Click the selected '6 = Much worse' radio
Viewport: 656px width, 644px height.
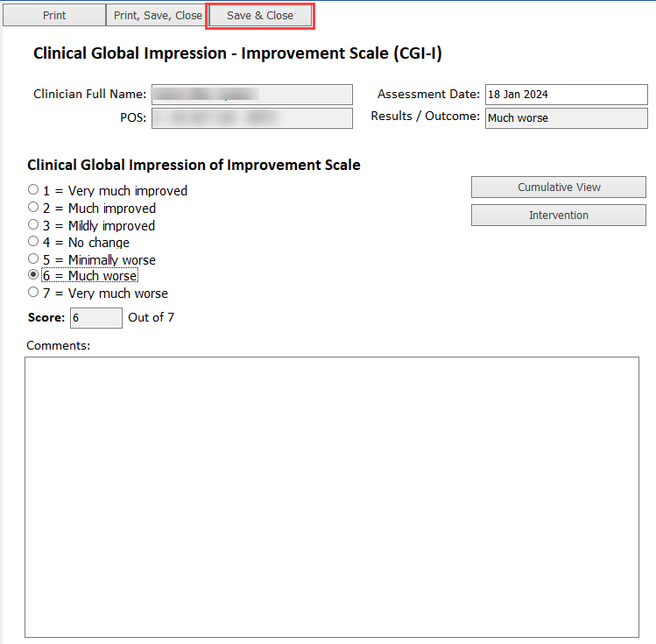[33, 276]
